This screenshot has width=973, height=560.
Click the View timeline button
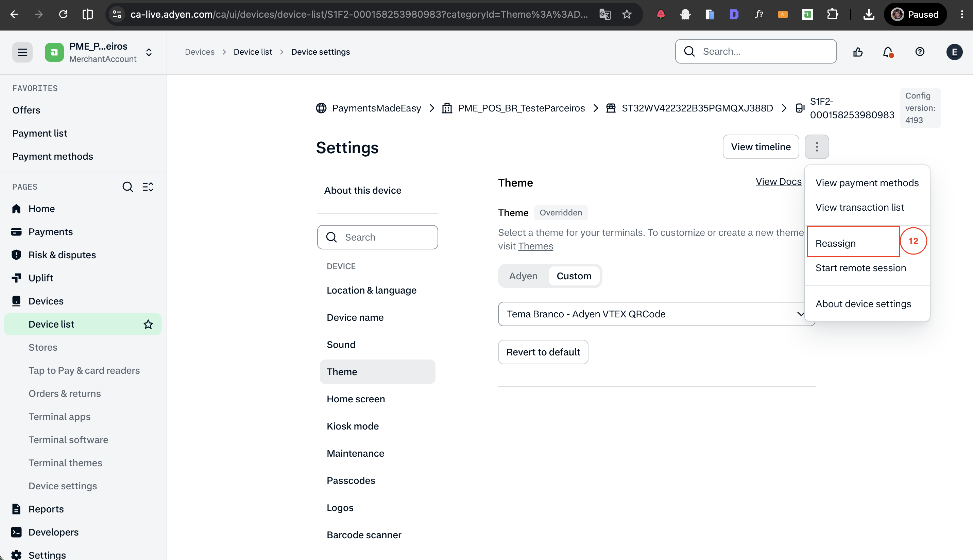point(761,146)
